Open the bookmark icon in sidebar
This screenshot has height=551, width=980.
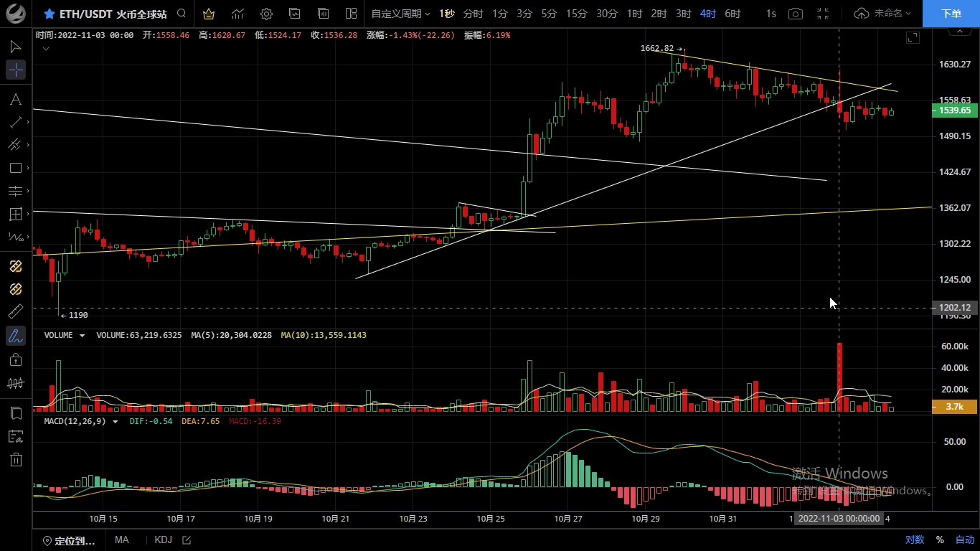pos(16,413)
